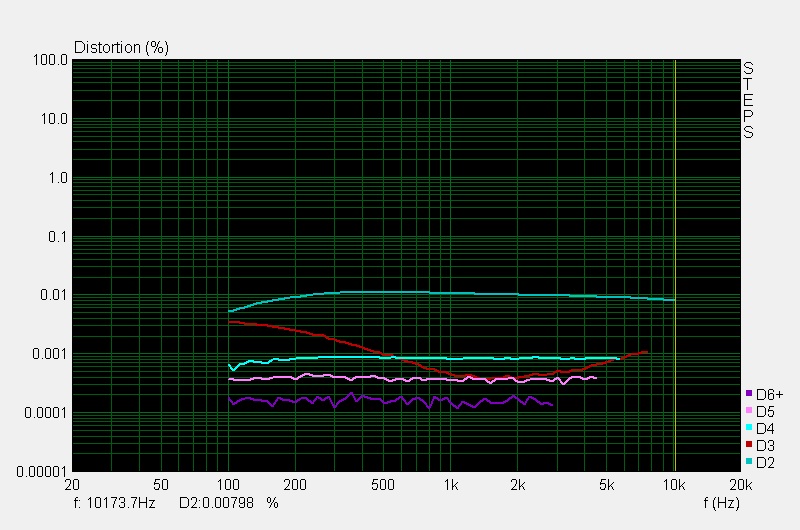Image resolution: width=800 pixels, height=530 pixels.
Task: Click the 500 x-axis frequency label
Action: (x=383, y=485)
